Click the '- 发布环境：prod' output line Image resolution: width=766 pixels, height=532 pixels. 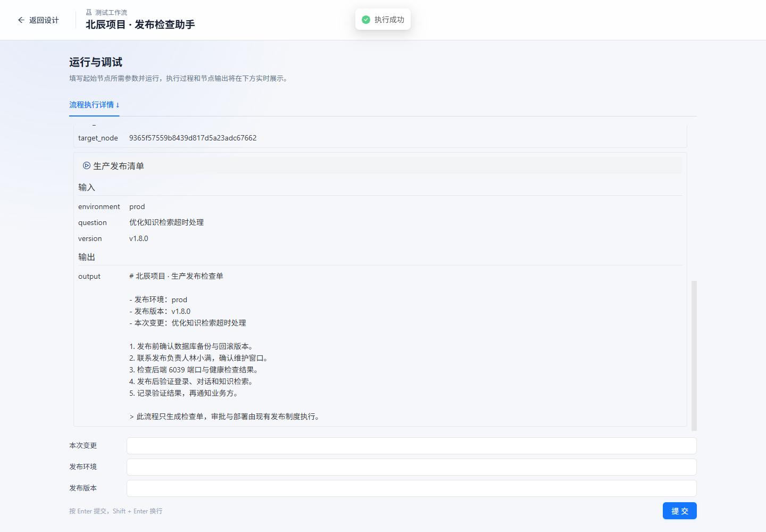coord(158,300)
